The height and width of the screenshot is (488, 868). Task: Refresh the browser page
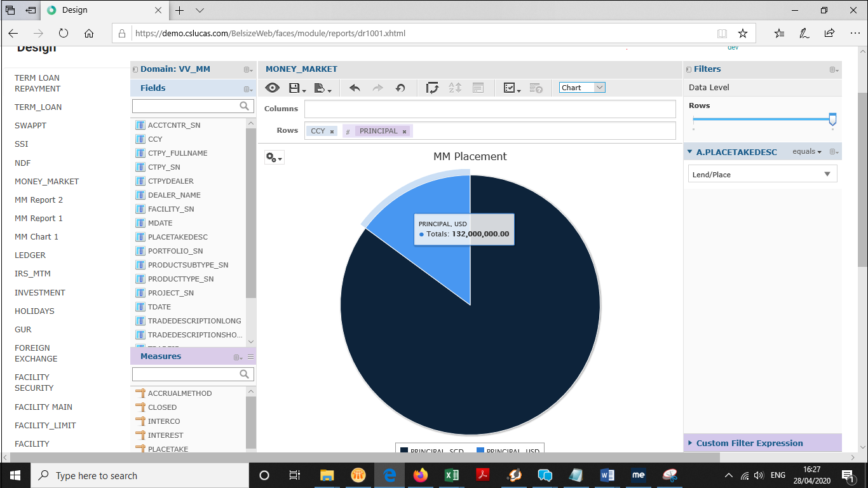click(x=64, y=34)
